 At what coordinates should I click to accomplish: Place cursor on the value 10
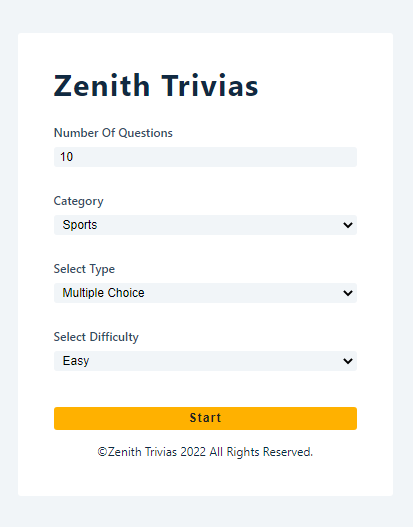pyautogui.click(x=67, y=157)
